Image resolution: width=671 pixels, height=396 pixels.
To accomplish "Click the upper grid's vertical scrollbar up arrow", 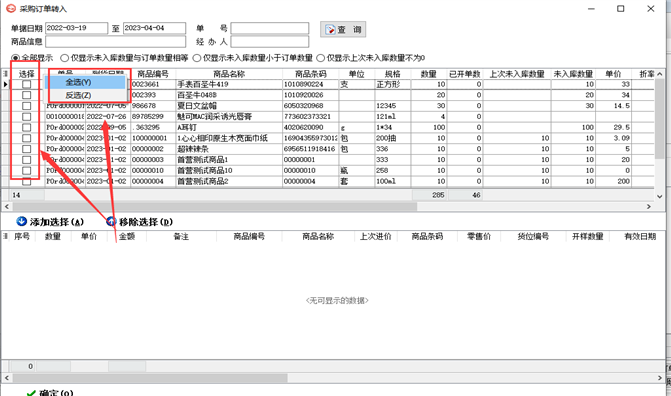I will coord(659,74).
